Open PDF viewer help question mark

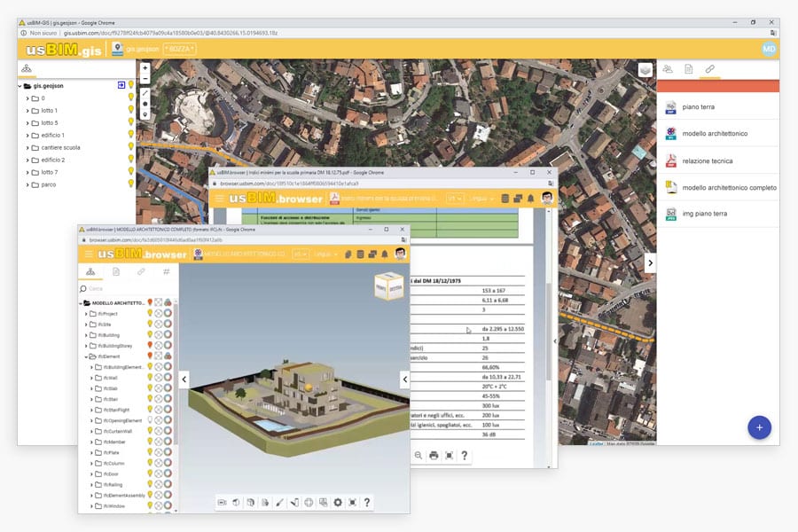click(464, 456)
